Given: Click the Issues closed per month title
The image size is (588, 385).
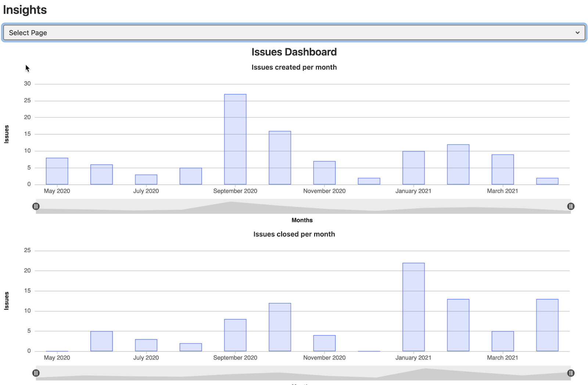Looking at the screenshot, I should tap(294, 234).
